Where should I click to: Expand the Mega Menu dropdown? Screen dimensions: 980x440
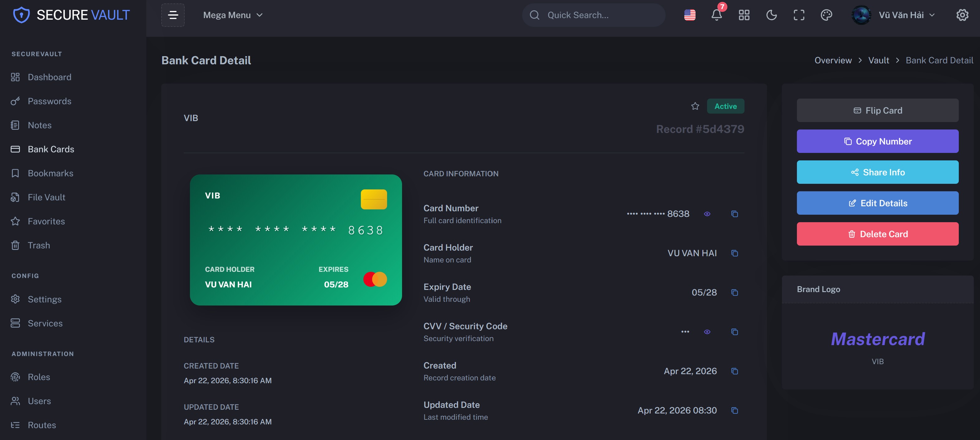pos(233,15)
